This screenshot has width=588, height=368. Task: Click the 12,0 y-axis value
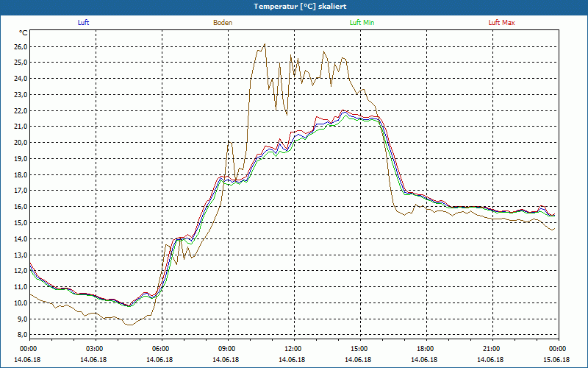tap(21, 271)
